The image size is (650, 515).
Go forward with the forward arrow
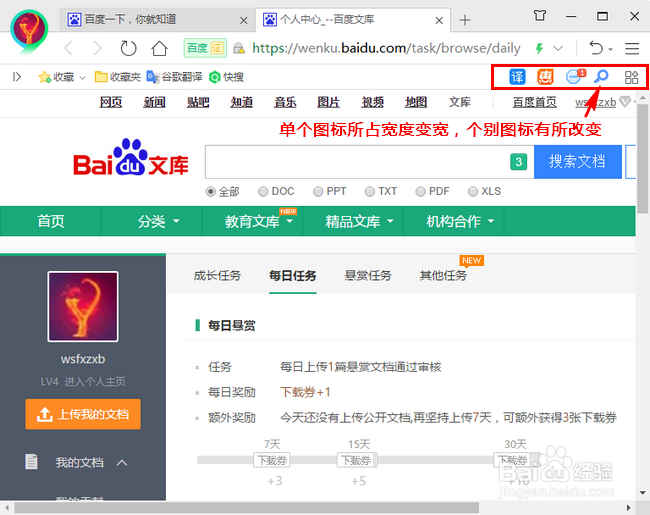tap(97, 48)
